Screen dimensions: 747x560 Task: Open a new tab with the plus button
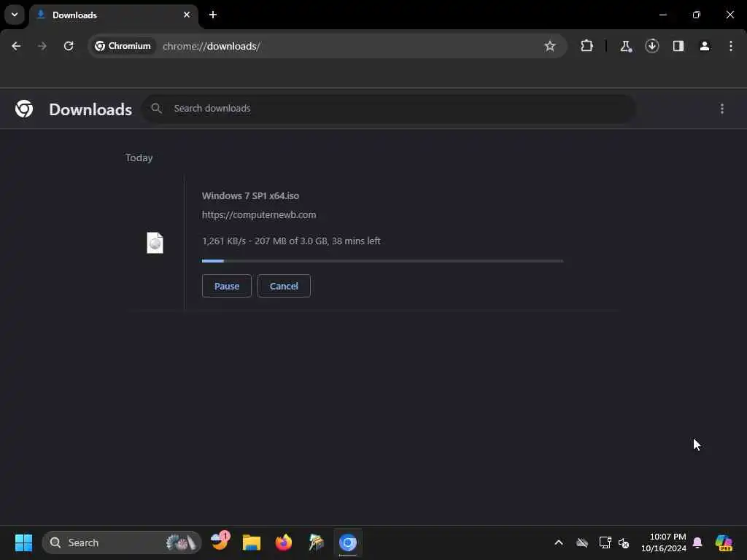tap(213, 15)
